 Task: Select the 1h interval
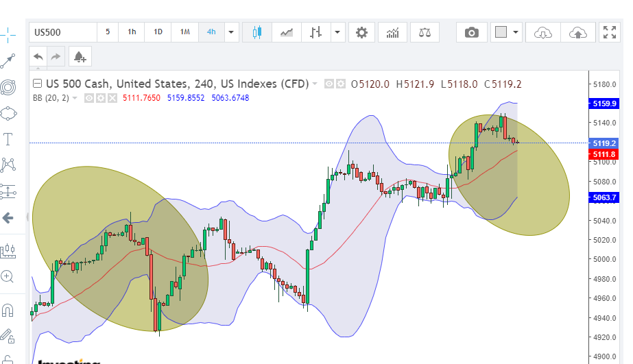point(132,32)
